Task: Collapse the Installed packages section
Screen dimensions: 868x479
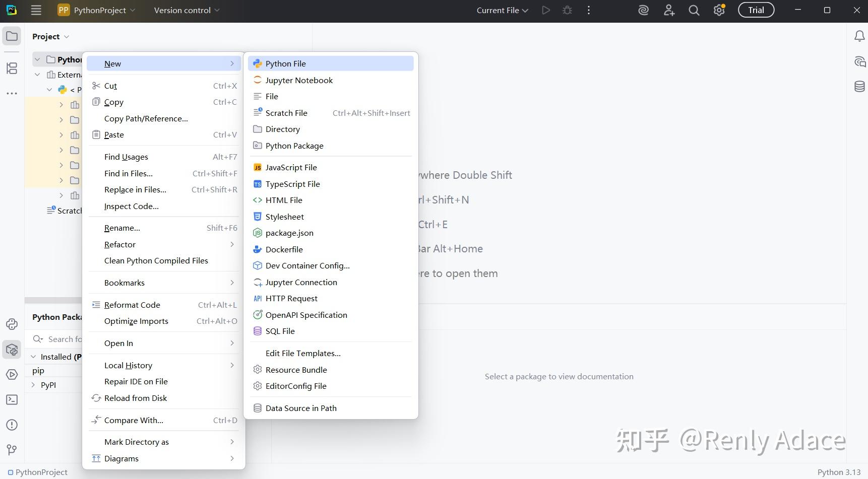Action: click(33, 357)
